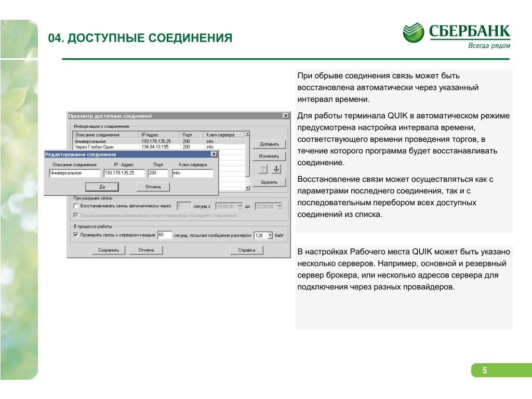Confirm editing with the Да button
Image resolution: width=532 pixels, height=399 pixels.
click(x=102, y=187)
